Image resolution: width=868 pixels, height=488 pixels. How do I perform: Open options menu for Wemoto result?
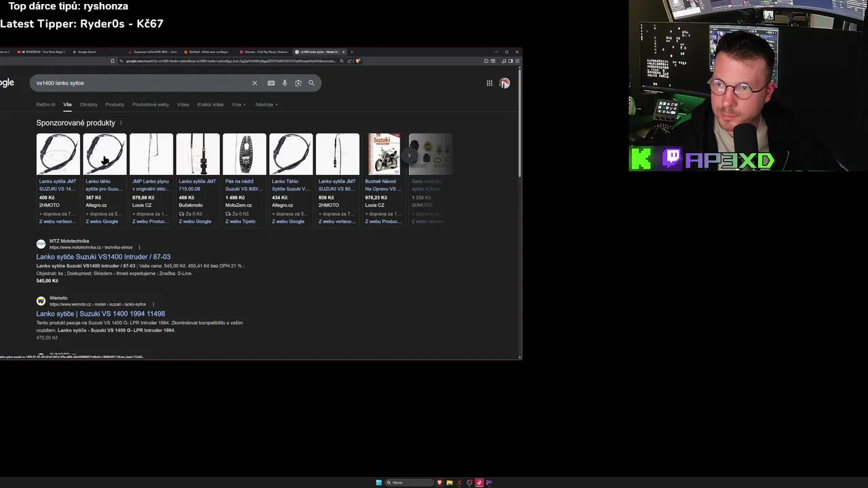point(153,304)
